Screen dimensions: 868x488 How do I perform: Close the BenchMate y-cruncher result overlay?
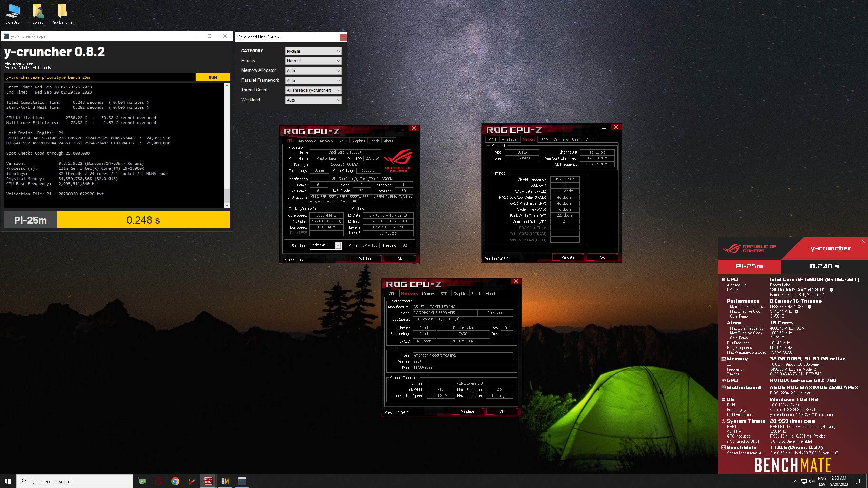pos(863,241)
